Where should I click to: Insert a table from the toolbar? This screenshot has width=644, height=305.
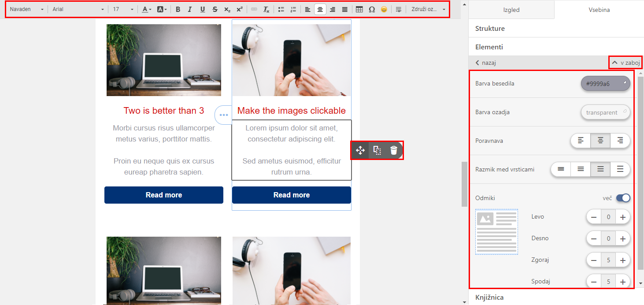(x=359, y=9)
